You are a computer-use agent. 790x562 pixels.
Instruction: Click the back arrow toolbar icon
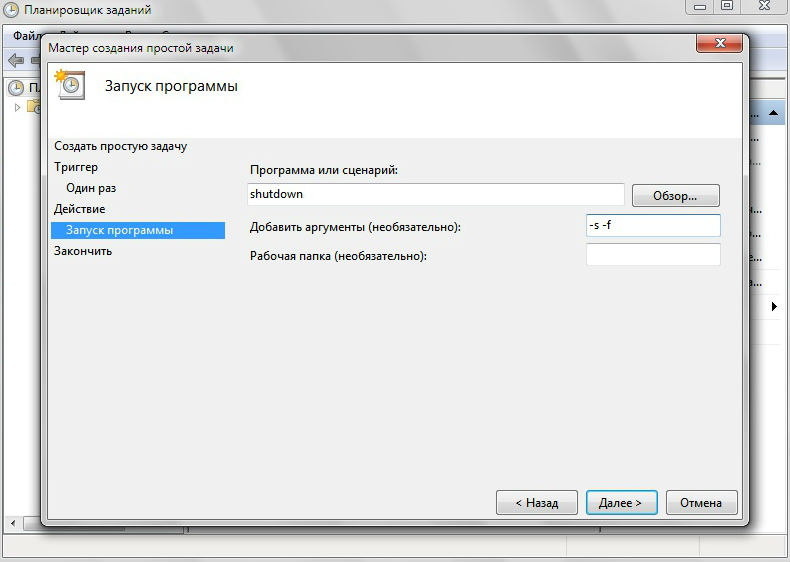pyautogui.click(x=16, y=60)
